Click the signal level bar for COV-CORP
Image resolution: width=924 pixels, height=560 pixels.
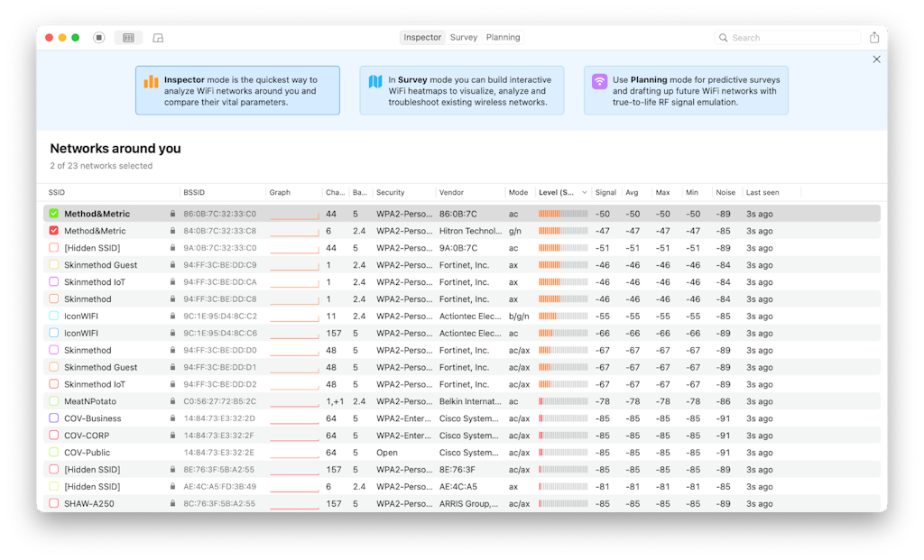561,436
